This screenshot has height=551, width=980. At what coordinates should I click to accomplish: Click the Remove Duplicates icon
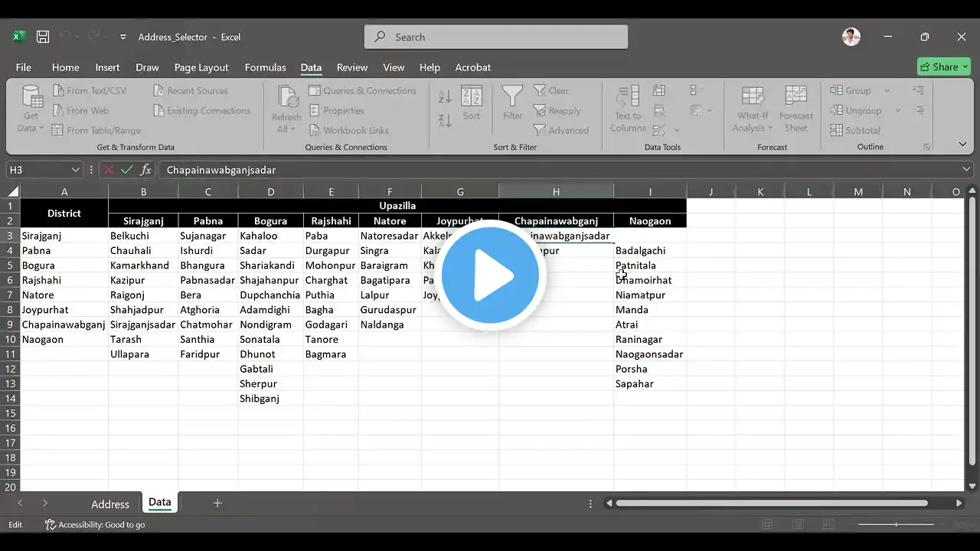click(658, 110)
